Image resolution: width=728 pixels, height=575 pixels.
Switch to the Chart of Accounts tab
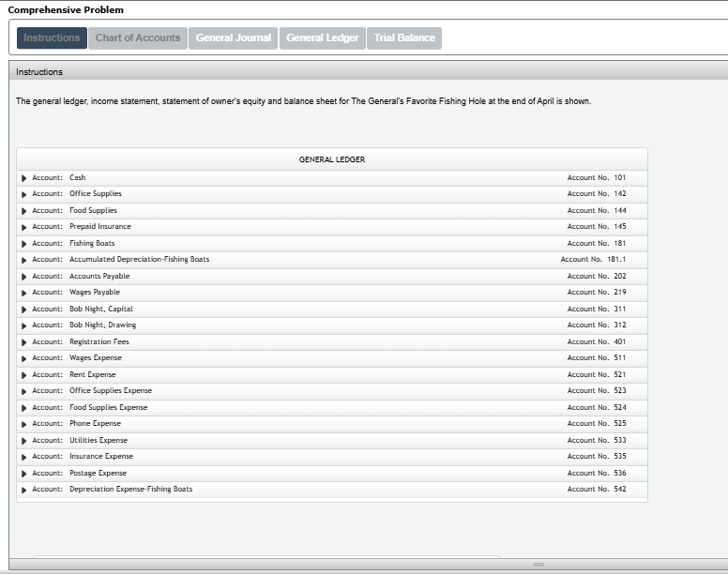point(138,38)
